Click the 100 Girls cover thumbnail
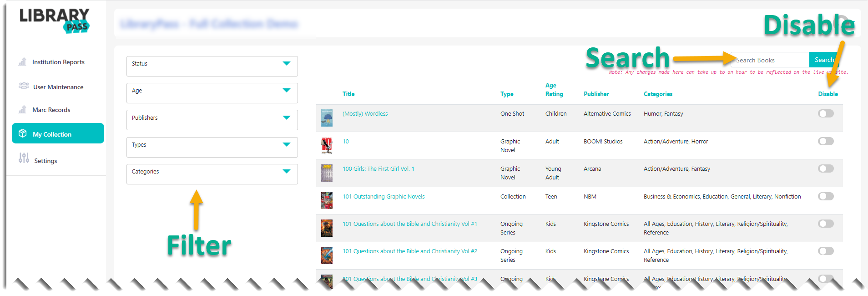This screenshot has width=868, height=296. [327, 173]
